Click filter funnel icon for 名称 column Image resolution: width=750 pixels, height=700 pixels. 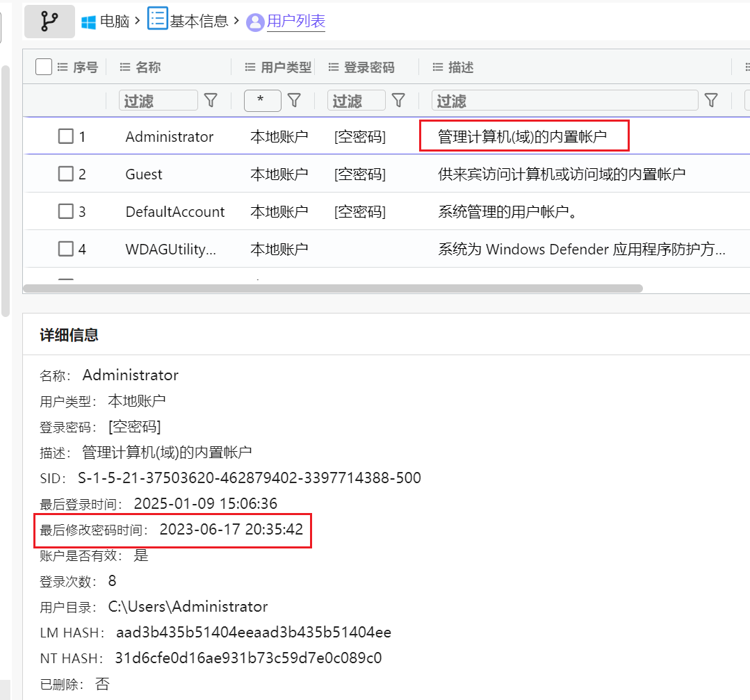tap(211, 101)
